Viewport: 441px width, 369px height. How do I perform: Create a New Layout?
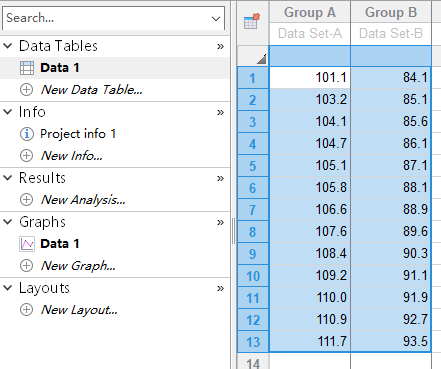[x=79, y=310]
